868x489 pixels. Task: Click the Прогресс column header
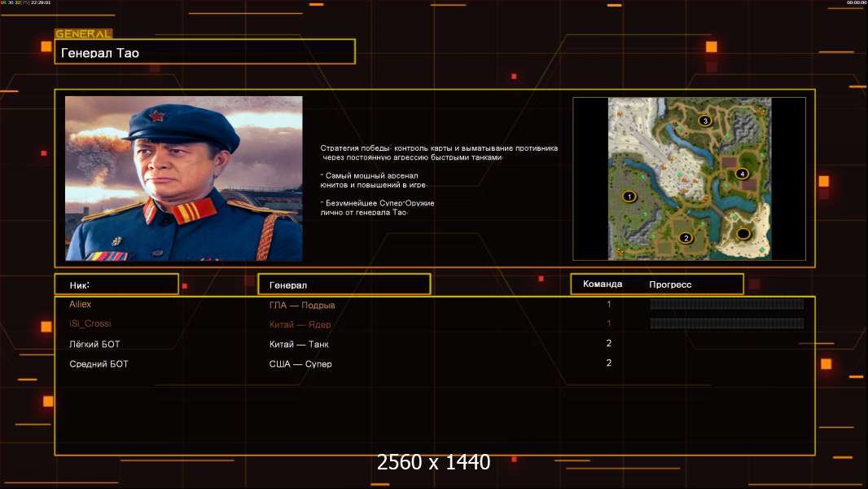[670, 284]
